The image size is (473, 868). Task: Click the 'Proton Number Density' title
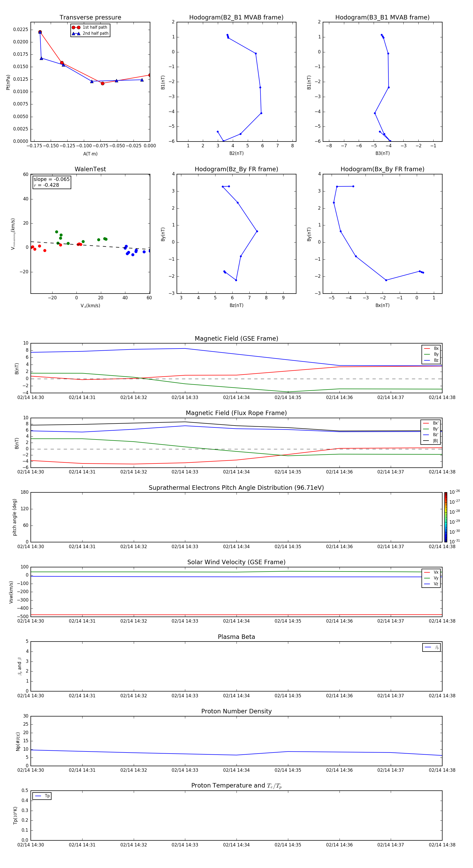coord(236,711)
